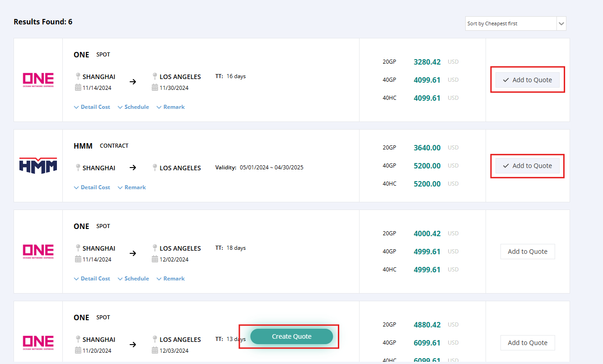Click the checkmark inside HMM Add to Quote

(x=506, y=166)
